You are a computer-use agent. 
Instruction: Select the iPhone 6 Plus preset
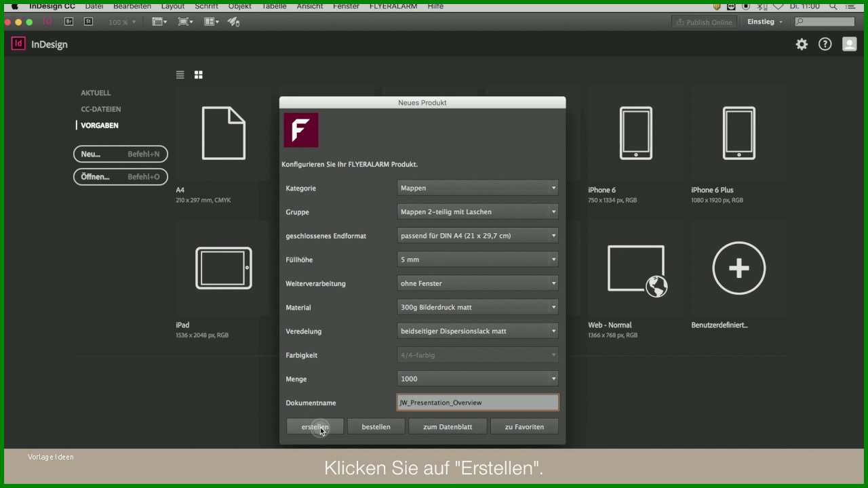click(738, 134)
